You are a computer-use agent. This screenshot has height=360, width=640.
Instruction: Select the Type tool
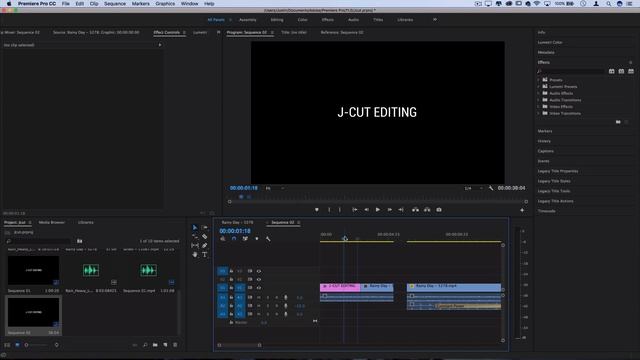click(x=204, y=254)
